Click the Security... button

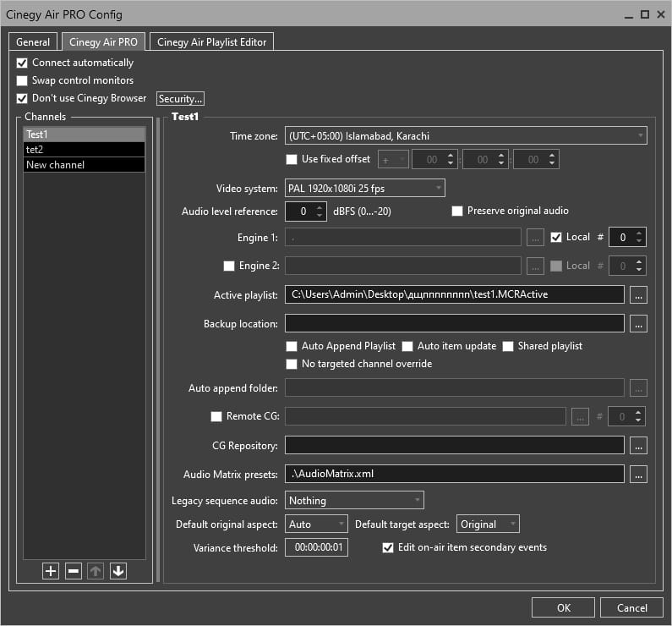(x=180, y=99)
